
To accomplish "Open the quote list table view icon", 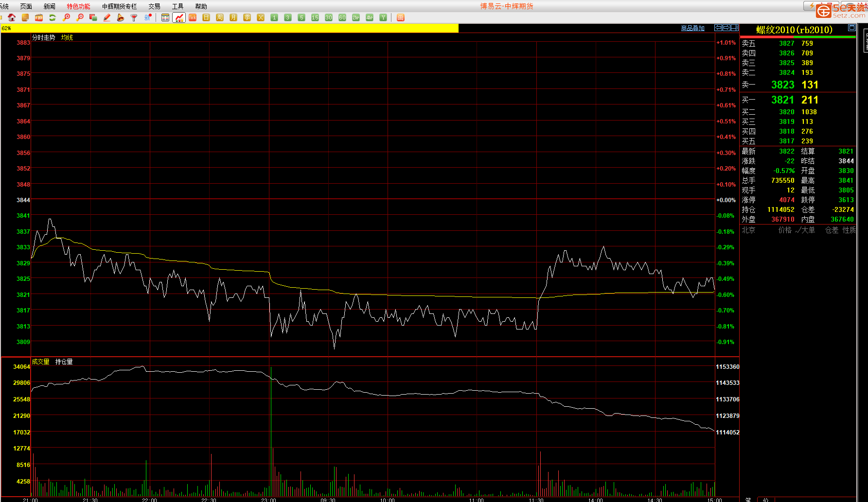I will [165, 17].
